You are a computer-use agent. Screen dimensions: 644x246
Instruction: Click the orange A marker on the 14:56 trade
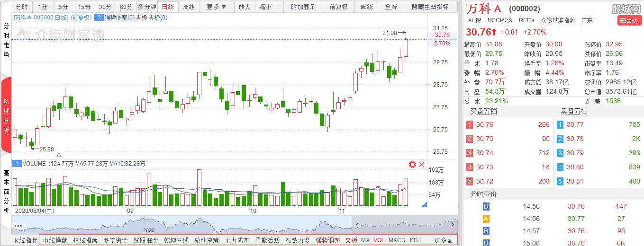click(486, 219)
